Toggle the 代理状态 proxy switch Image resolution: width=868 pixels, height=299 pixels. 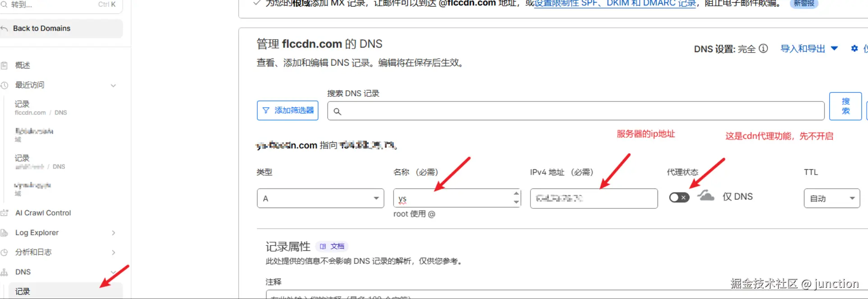coord(679,197)
